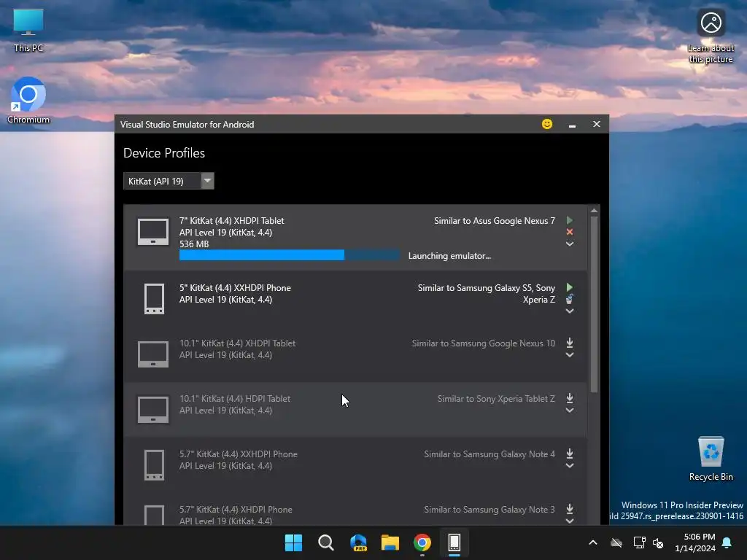Download the 10.1" KitKat HDPI Tablet profile

point(569,398)
